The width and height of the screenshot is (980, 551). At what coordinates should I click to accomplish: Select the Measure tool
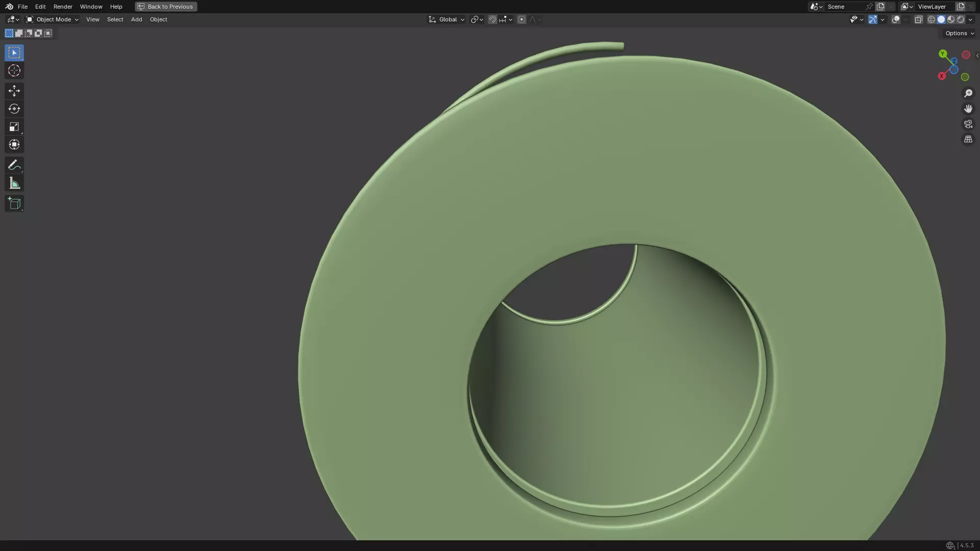click(x=14, y=183)
